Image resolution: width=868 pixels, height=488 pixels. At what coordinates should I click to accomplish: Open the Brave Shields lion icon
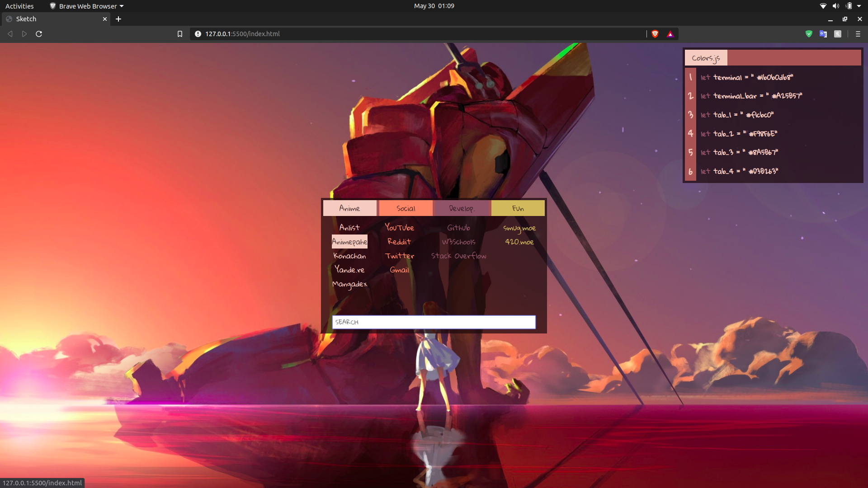point(655,33)
